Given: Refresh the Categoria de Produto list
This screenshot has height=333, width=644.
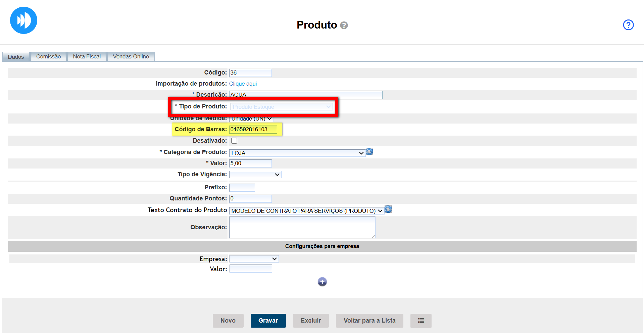Looking at the screenshot, I should [x=369, y=152].
